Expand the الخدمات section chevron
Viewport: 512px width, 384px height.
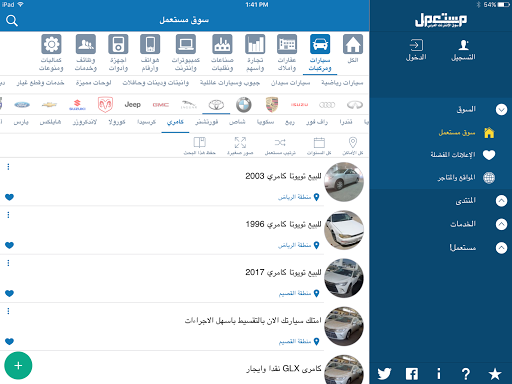[501, 224]
